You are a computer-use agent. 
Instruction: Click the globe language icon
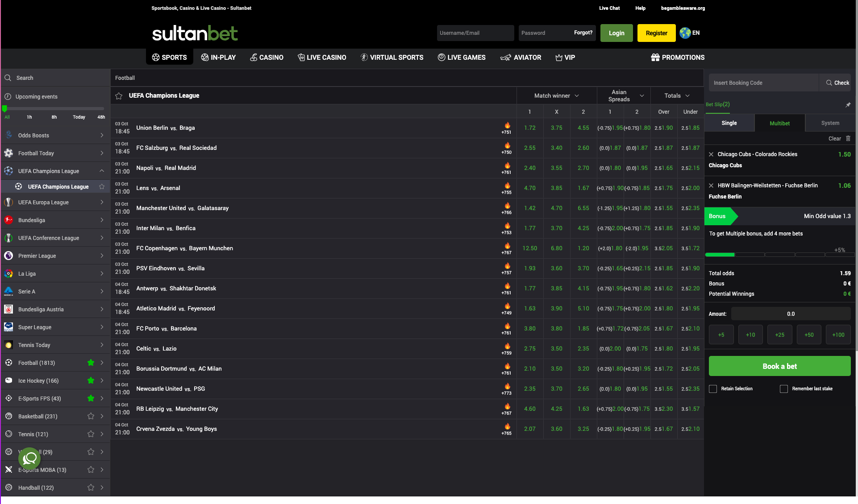685,33
